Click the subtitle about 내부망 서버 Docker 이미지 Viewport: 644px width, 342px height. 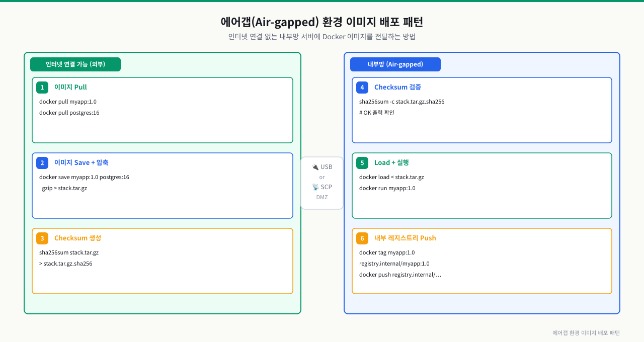coord(322,37)
